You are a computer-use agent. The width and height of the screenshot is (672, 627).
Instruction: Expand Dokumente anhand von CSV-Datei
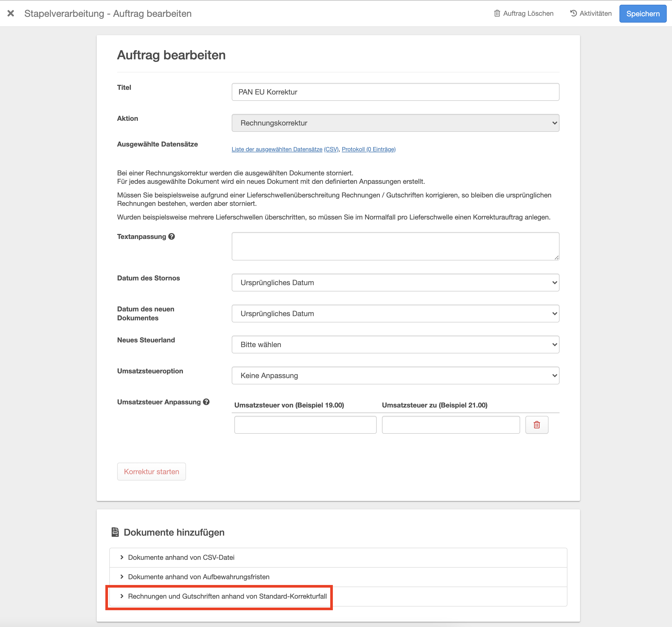pyautogui.click(x=181, y=557)
